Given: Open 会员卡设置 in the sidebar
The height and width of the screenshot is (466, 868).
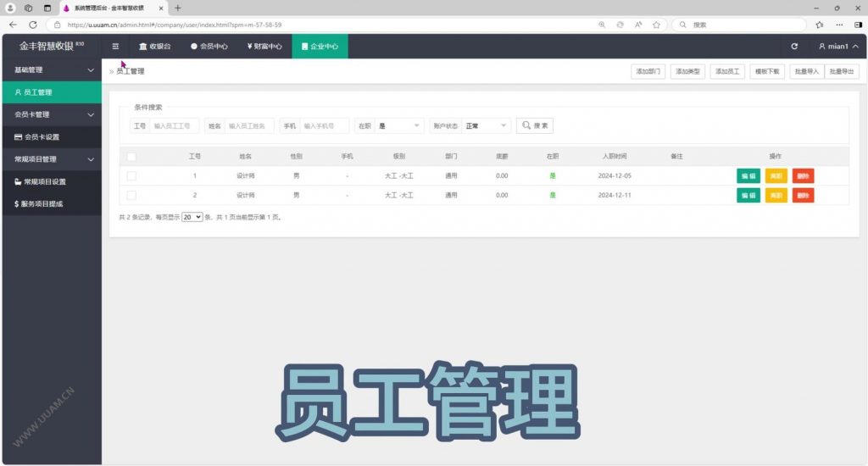Looking at the screenshot, I should [51, 136].
